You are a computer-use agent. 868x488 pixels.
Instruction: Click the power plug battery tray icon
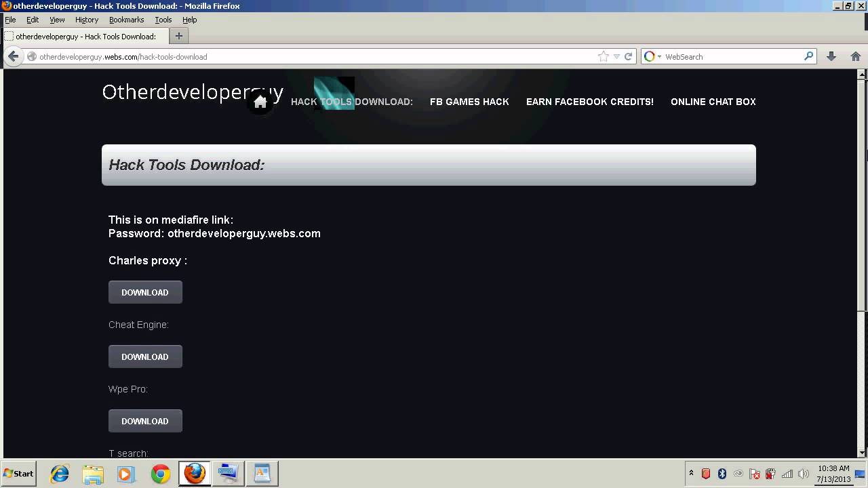(770, 474)
